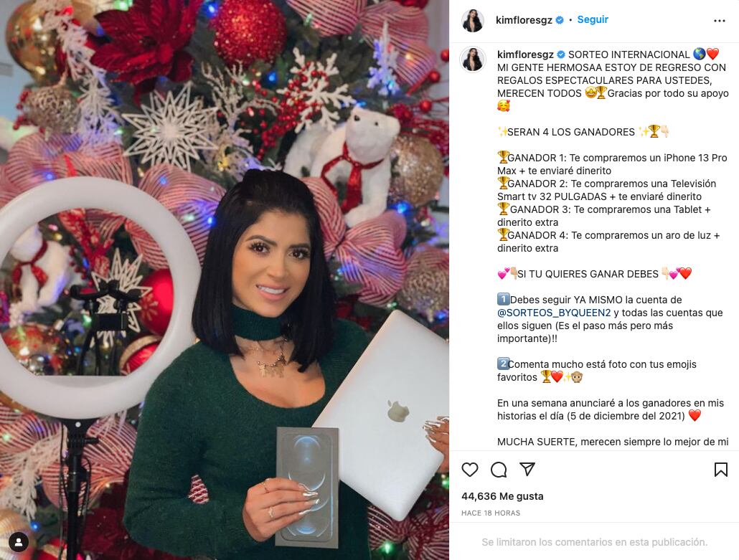Click the Christmas photo of the post
Screen dimensions: 739x560
pos(225,280)
